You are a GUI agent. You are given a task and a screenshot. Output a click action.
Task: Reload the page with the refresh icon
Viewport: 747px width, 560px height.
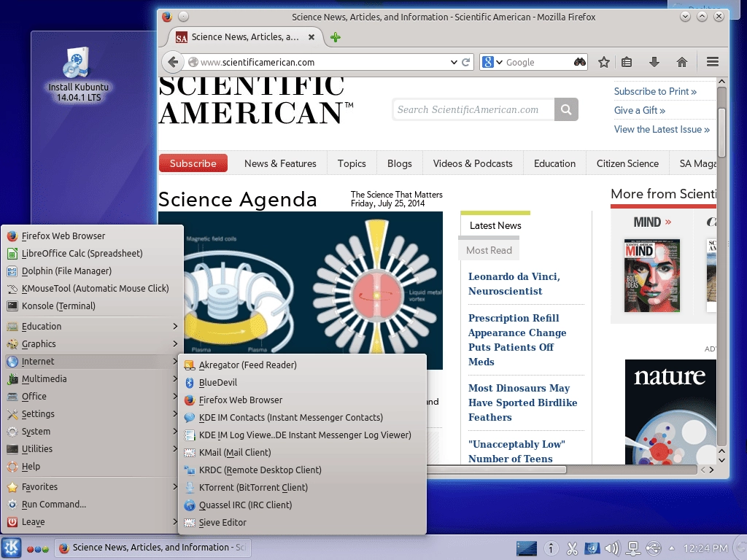click(x=466, y=62)
